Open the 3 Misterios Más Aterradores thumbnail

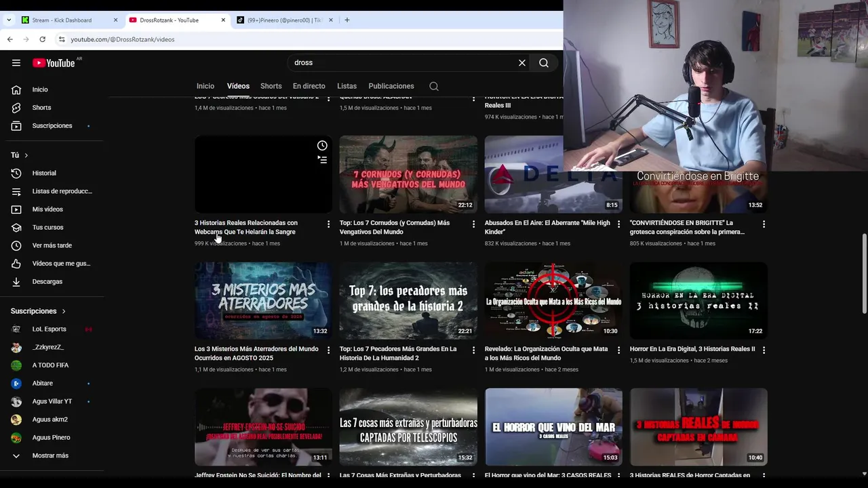click(263, 300)
